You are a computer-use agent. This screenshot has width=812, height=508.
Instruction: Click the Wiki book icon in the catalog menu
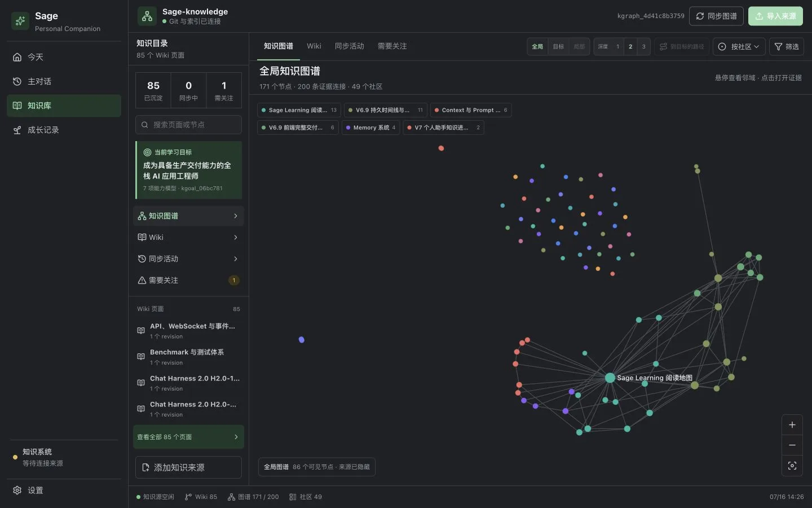142,237
